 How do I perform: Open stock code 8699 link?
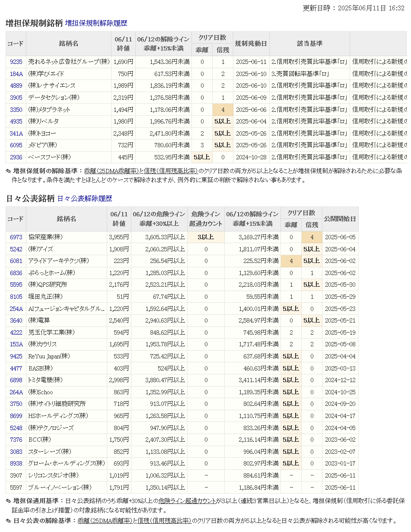[16, 416]
